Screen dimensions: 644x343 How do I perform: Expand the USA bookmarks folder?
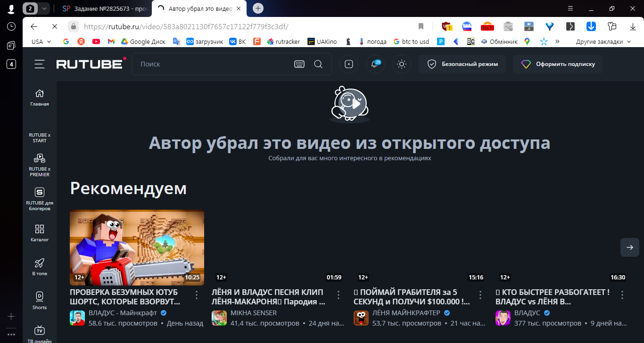pos(41,41)
